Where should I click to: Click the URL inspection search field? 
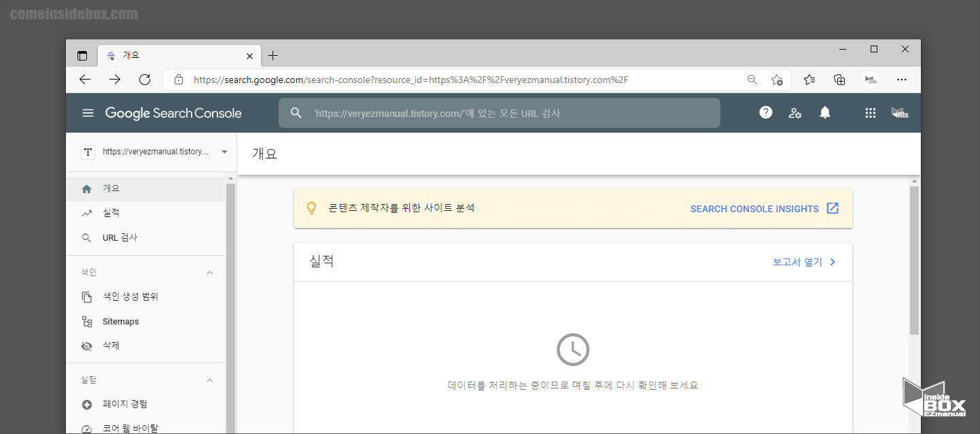(x=499, y=113)
